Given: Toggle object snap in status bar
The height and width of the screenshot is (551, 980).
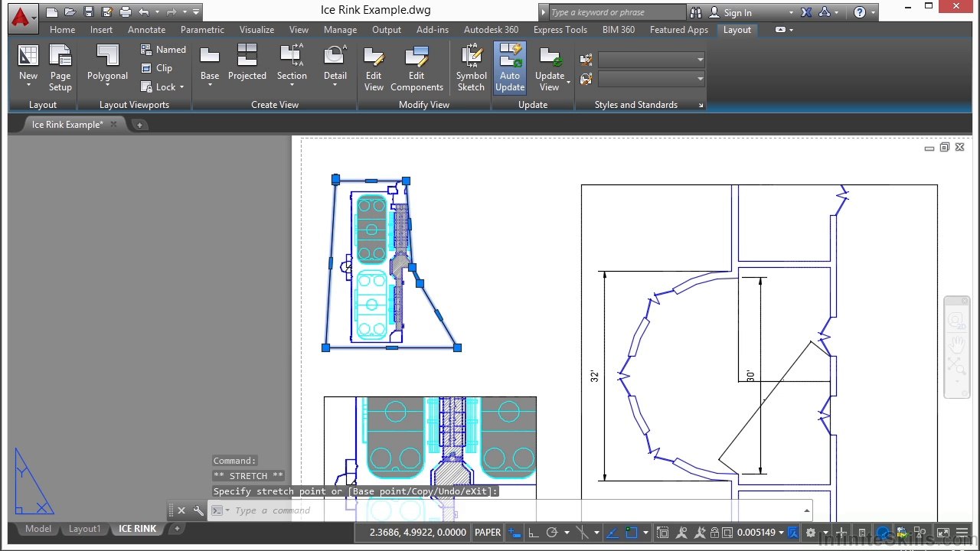Looking at the screenshot, I should [632, 533].
